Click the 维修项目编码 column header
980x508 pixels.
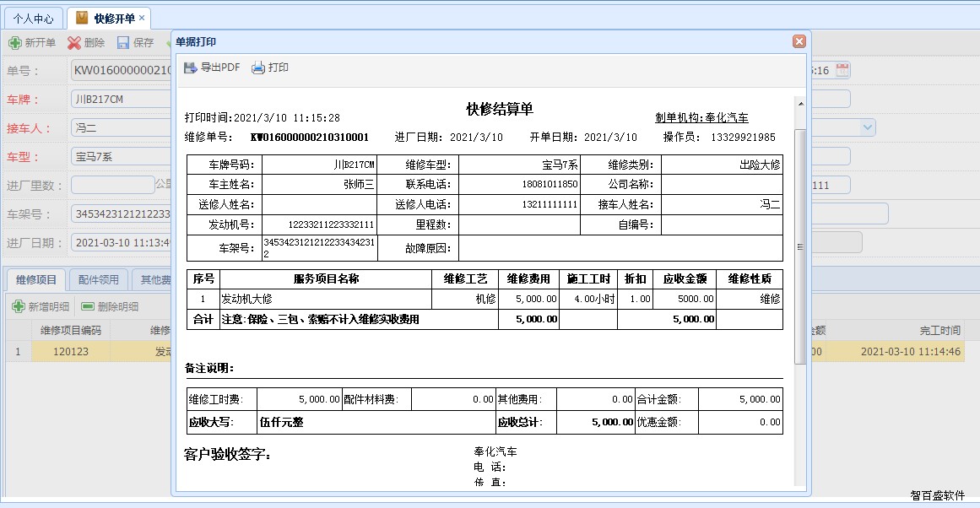[71, 330]
